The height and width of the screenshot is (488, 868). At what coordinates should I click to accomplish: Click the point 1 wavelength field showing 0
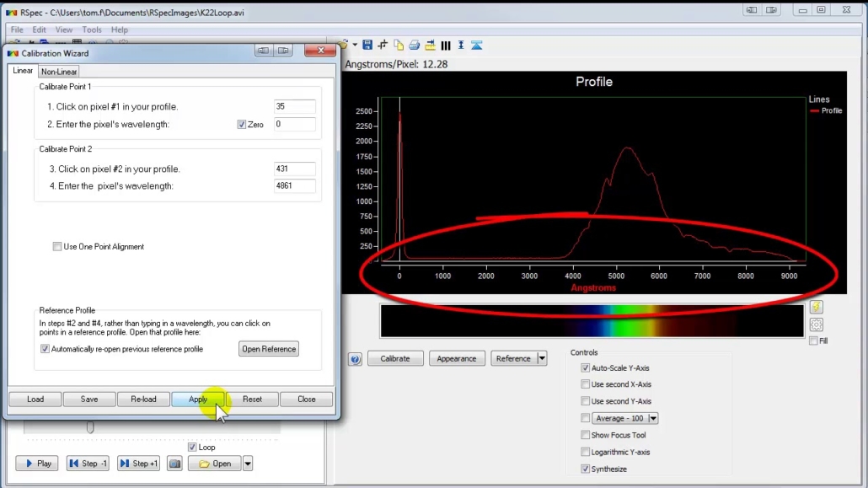point(294,124)
